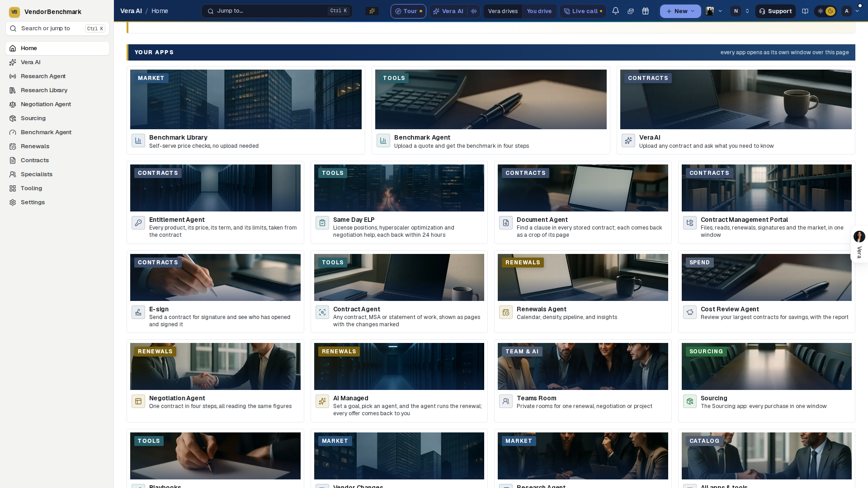The width and height of the screenshot is (868, 488).
Task: Switch to dark theme moon toggle
Action: [x=830, y=11]
